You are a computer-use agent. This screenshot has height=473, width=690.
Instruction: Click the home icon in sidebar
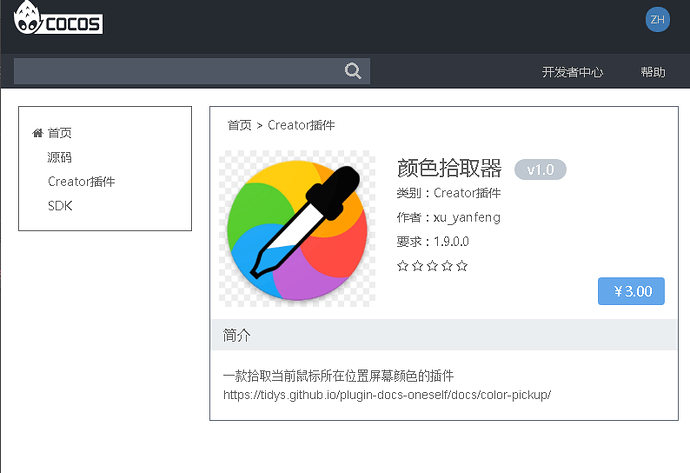tap(38, 133)
